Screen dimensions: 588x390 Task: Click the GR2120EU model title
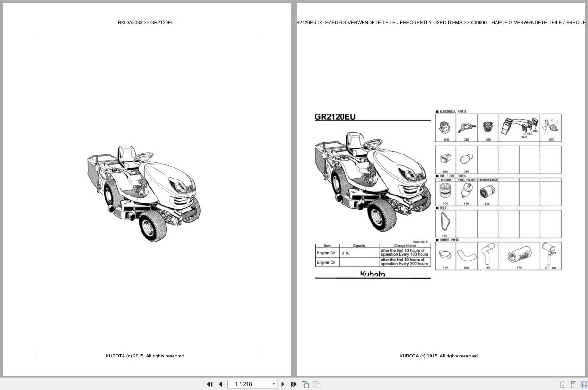click(335, 117)
